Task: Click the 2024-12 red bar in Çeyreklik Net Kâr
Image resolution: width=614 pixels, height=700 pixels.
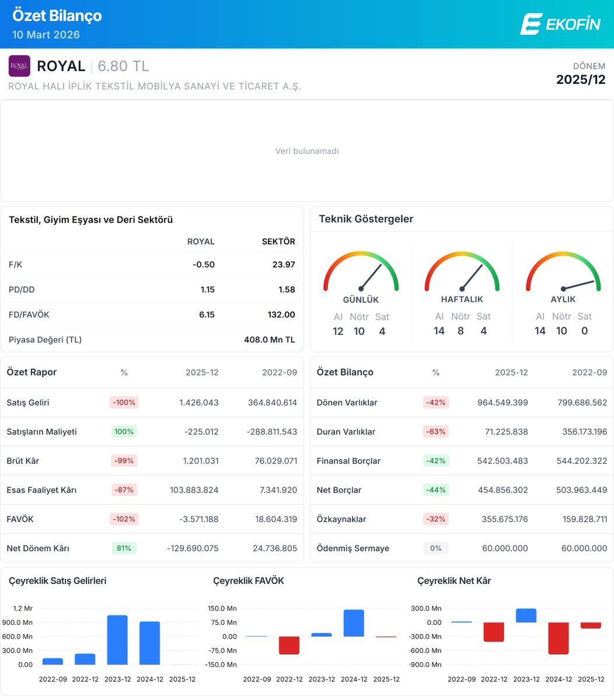Action: tap(559, 638)
